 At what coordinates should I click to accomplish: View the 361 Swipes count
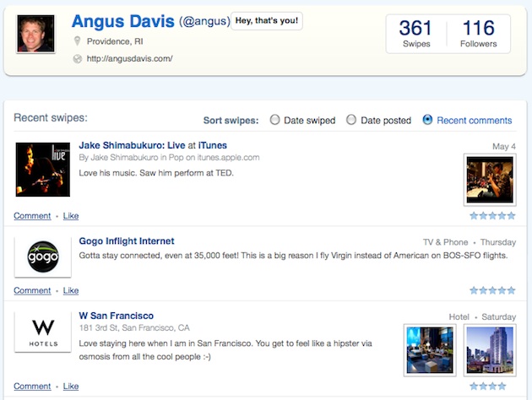(416, 34)
